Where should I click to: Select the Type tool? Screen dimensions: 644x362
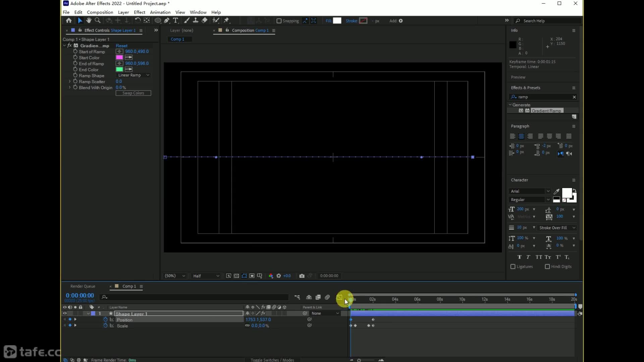175,20
